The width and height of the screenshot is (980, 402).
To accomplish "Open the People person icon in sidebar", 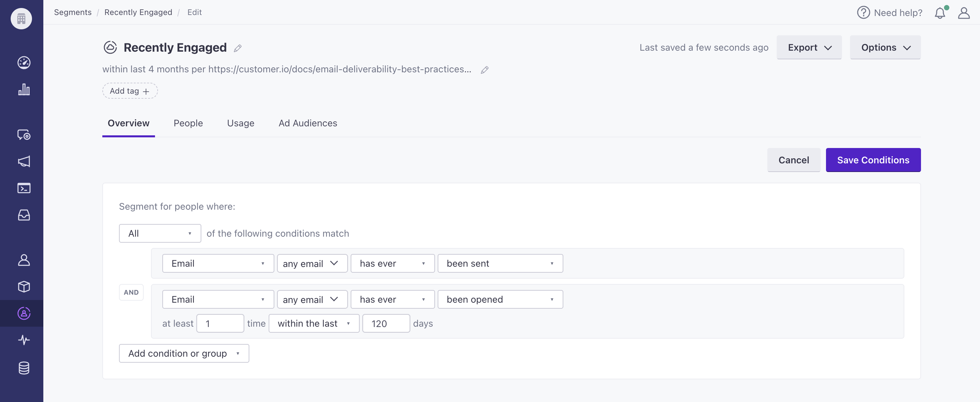I will (24, 260).
